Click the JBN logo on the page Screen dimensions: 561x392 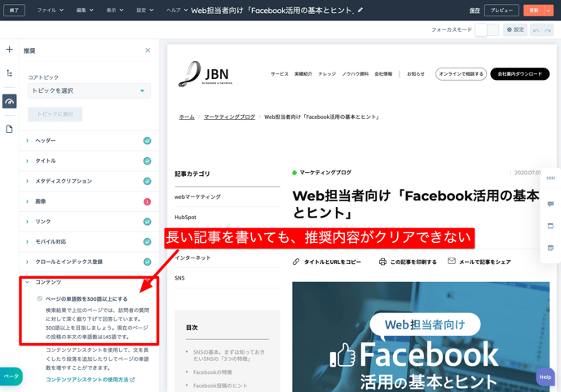pyautogui.click(x=205, y=73)
